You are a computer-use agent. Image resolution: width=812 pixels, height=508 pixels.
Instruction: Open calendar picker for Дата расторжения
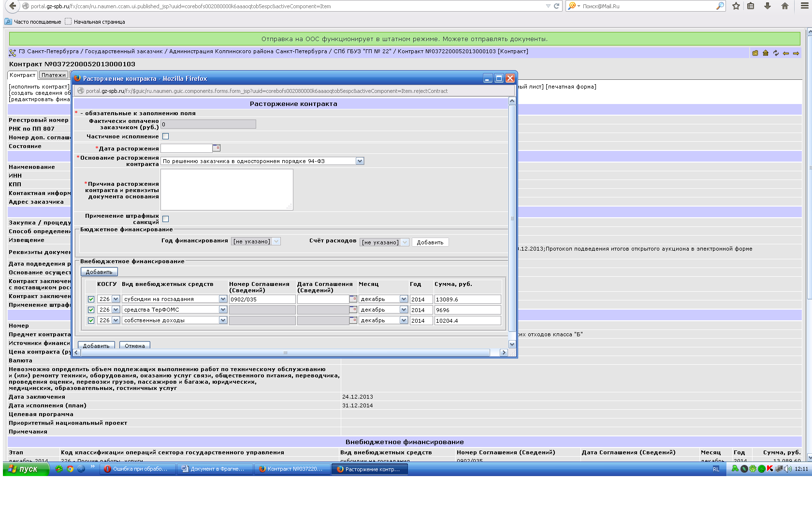coord(217,148)
